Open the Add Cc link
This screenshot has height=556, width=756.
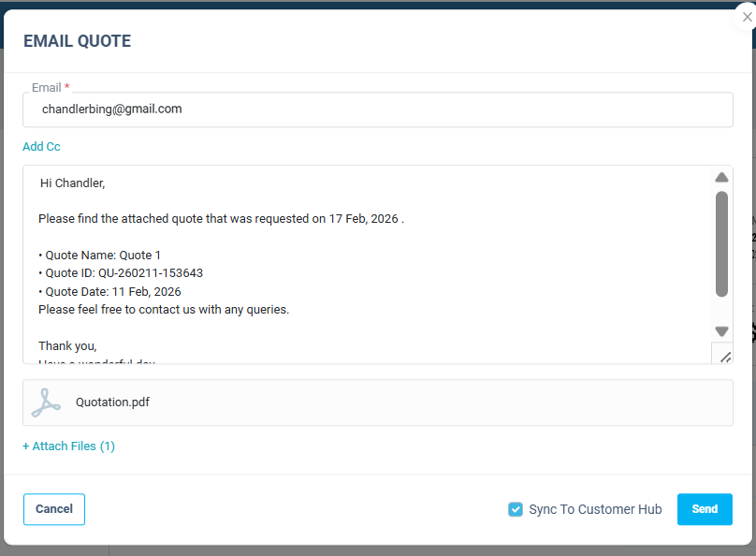pos(41,147)
